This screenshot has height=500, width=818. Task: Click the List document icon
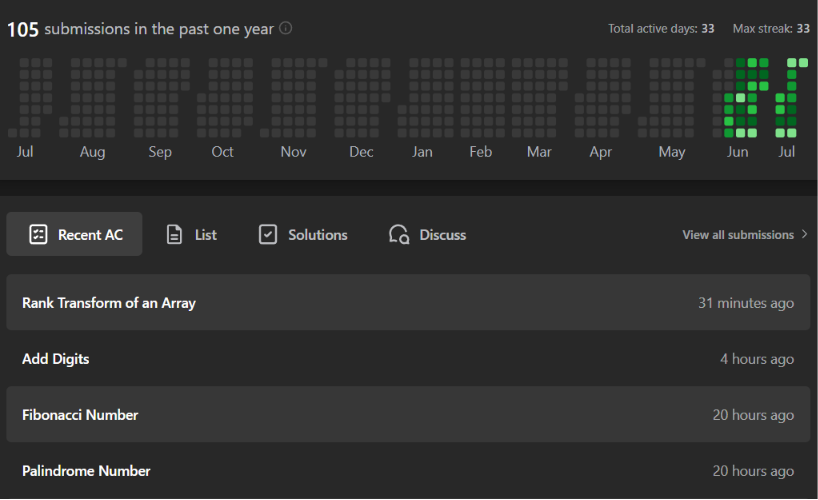tap(174, 234)
